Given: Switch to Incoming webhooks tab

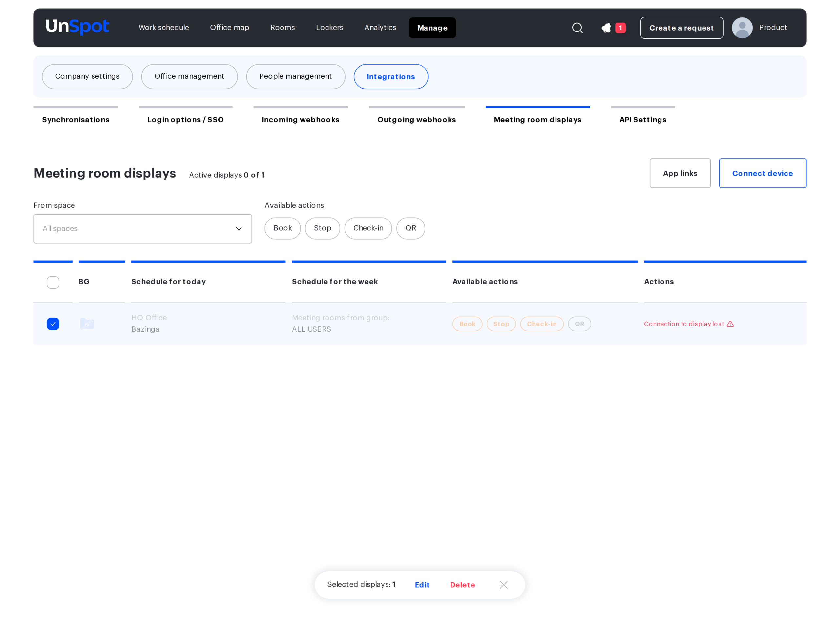Looking at the screenshot, I should tap(300, 120).
